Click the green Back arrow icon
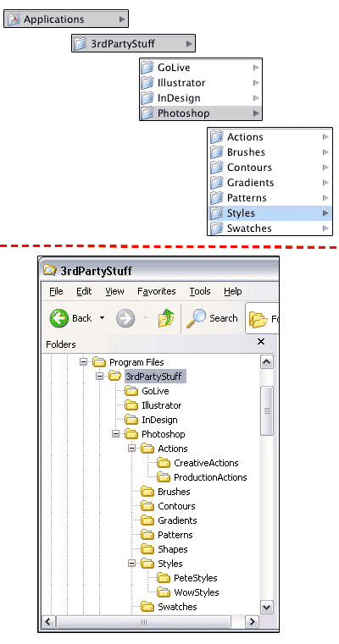Screen dimensions: 339x644 [59, 318]
